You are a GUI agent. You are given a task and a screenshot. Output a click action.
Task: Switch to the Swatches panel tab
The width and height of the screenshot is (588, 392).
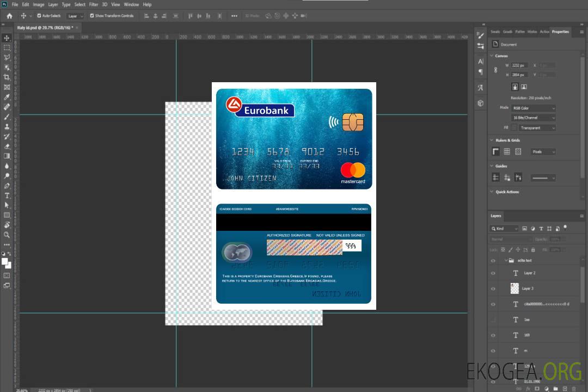tap(495, 32)
